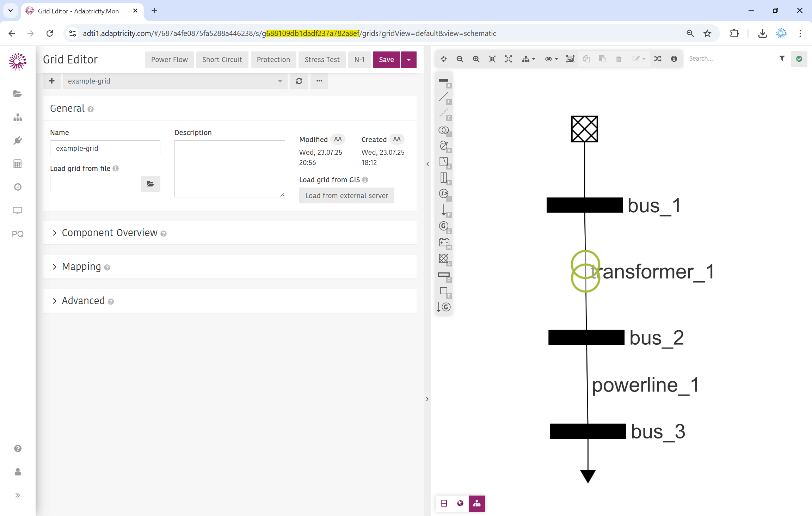
Task: Select the Bus (B) drawing tool
Action: (444, 81)
